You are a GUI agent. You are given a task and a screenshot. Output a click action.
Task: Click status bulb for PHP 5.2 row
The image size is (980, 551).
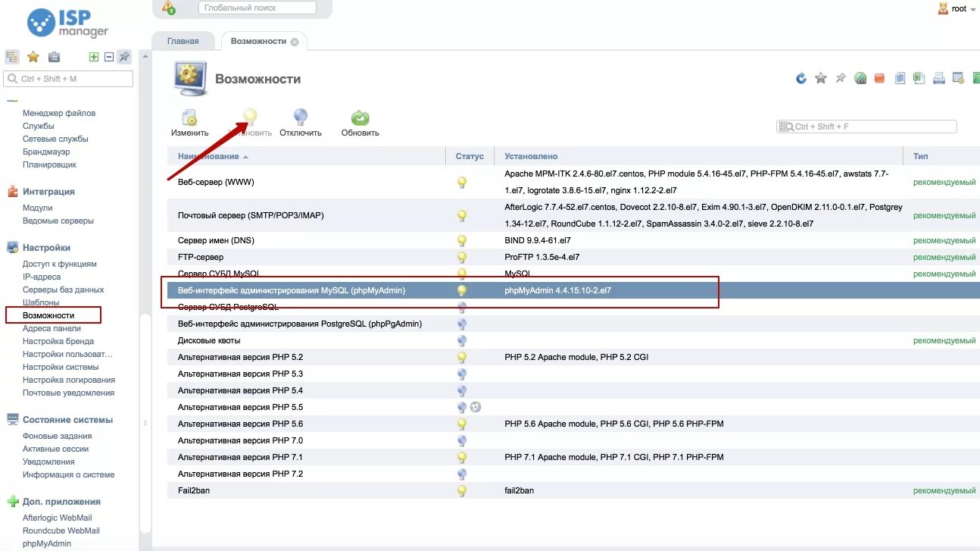point(462,357)
